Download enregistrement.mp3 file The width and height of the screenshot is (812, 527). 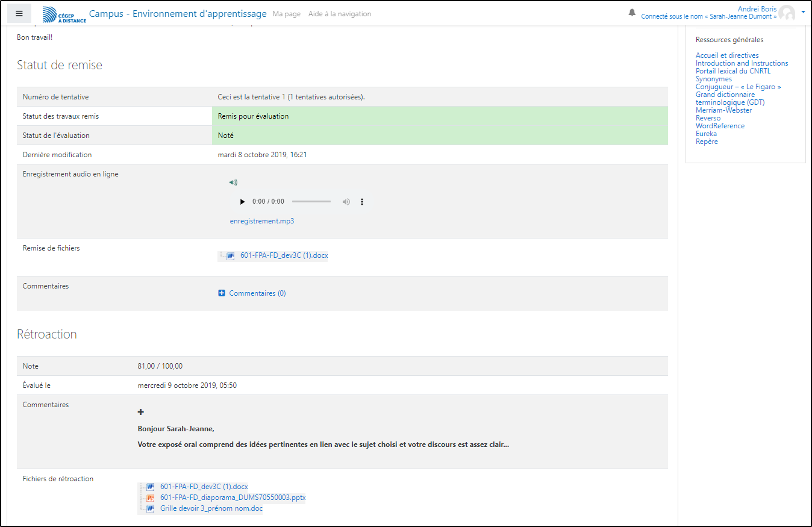262,221
